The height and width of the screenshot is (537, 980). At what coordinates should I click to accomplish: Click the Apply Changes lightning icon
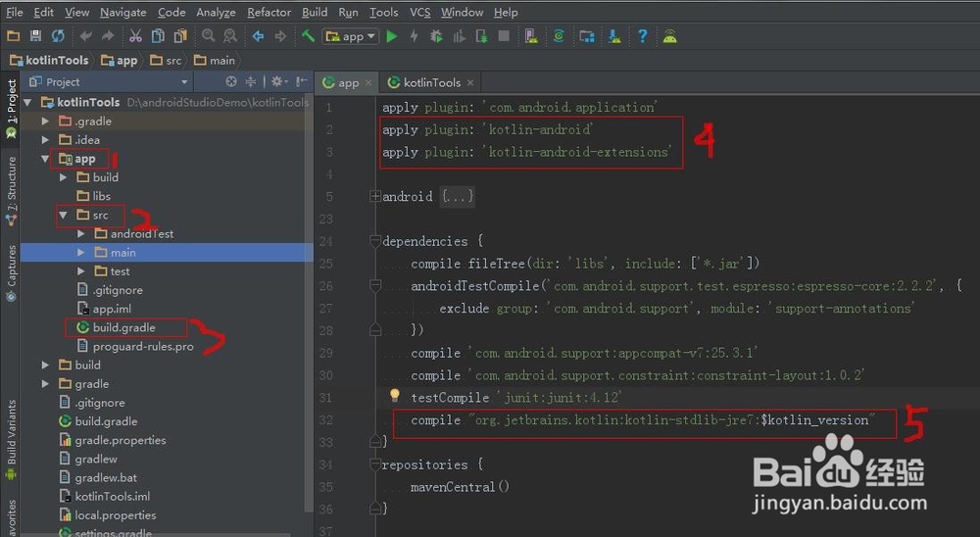click(414, 36)
